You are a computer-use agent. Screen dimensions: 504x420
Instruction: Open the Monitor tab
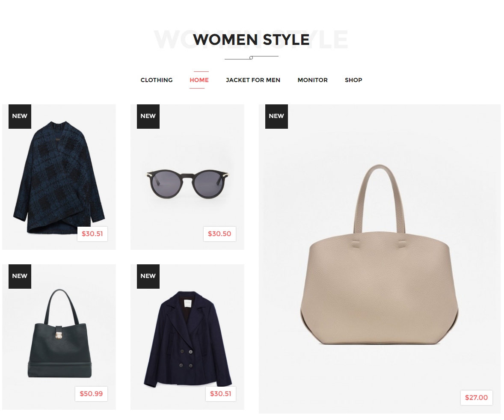point(312,80)
